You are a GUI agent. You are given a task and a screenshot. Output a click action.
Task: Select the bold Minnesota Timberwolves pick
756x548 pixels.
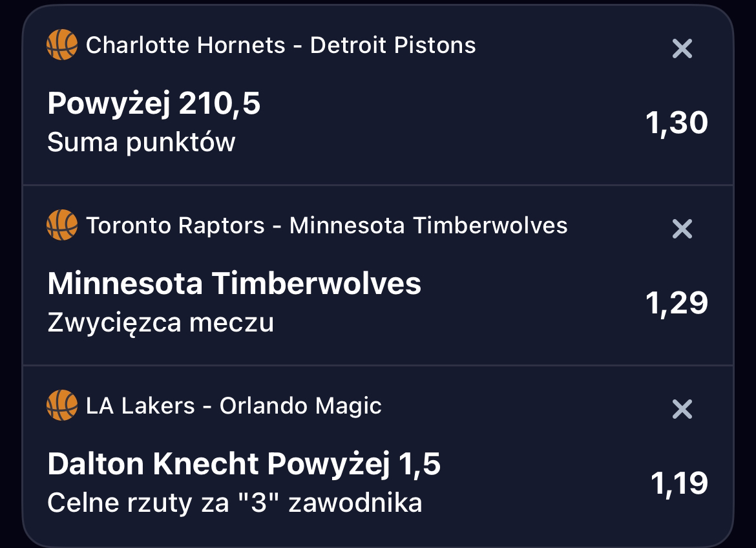click(x=234, y=284)
